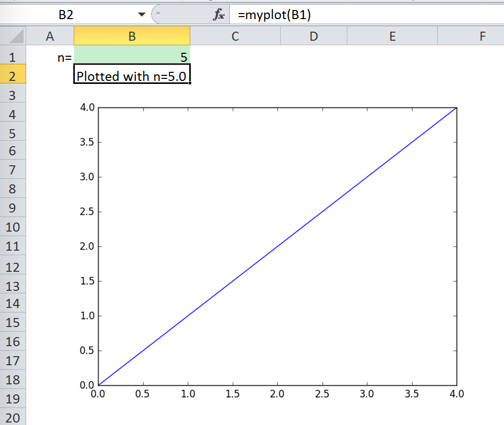504x425 pixels.
Task: Click the embedded line plot image
Action: tap(272, 250)
